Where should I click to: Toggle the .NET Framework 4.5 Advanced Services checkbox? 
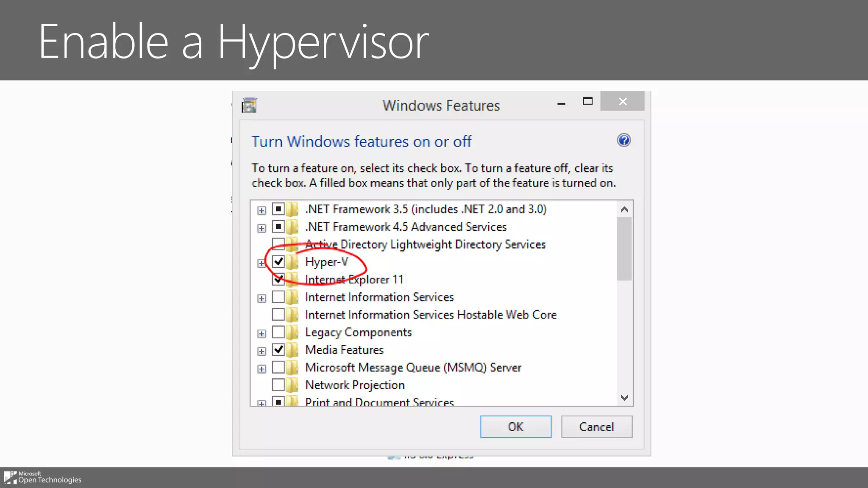(278, 227)
